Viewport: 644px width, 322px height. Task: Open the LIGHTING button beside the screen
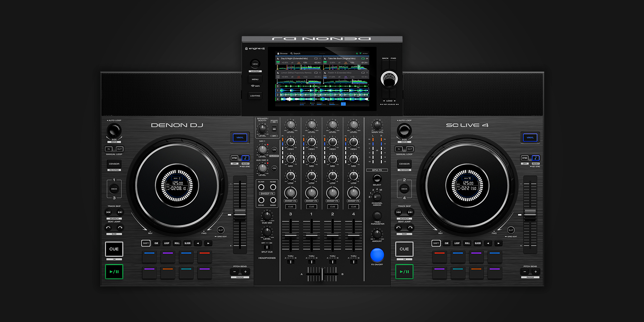click(255, 96)
